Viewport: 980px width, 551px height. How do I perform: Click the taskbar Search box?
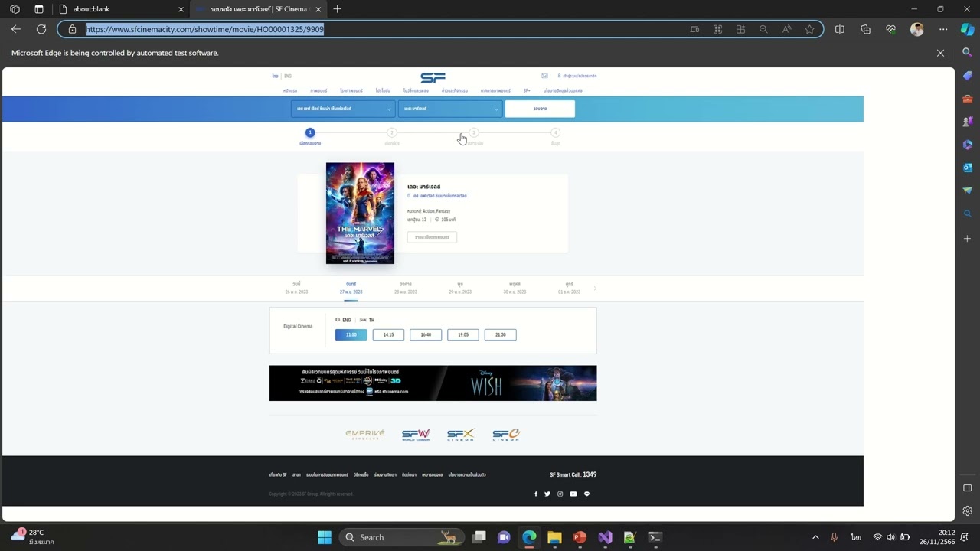click(x=400, y=537)
